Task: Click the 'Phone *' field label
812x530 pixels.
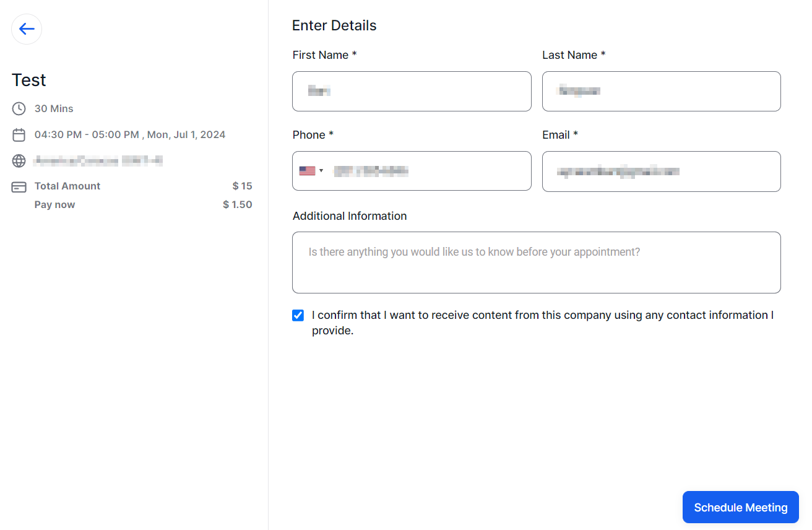Action: (x=313, y=135)
